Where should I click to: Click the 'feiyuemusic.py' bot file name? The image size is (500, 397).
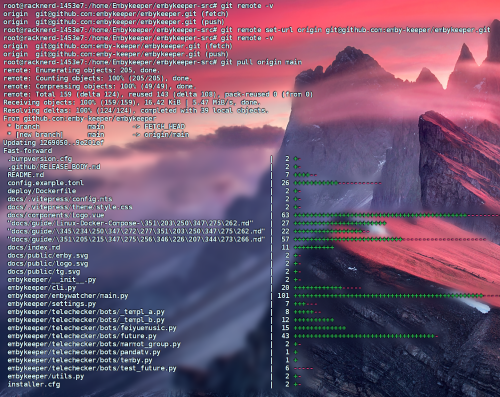click(92, 328)
